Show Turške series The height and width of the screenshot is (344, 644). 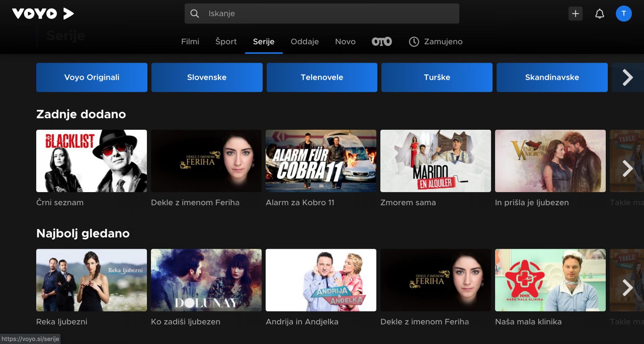pos(437,77)
